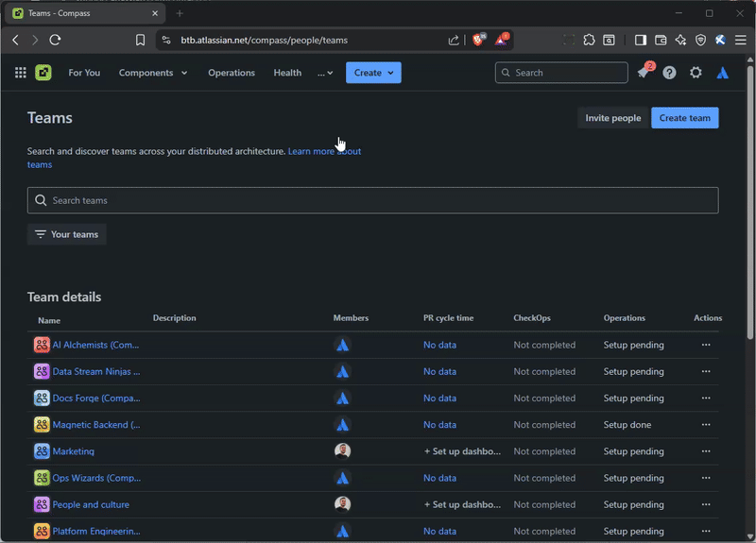Go to Health nav item

point(287,73)
